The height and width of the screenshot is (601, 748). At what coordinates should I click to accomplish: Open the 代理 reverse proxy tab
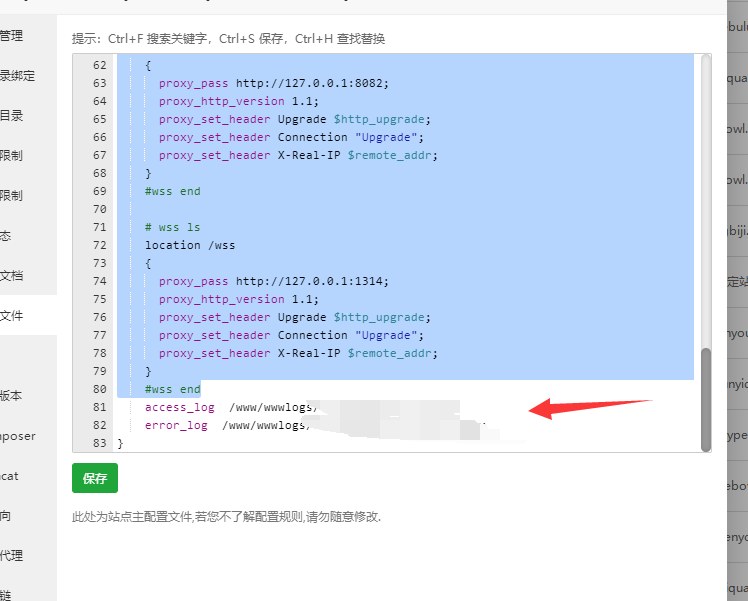(11, 556)
